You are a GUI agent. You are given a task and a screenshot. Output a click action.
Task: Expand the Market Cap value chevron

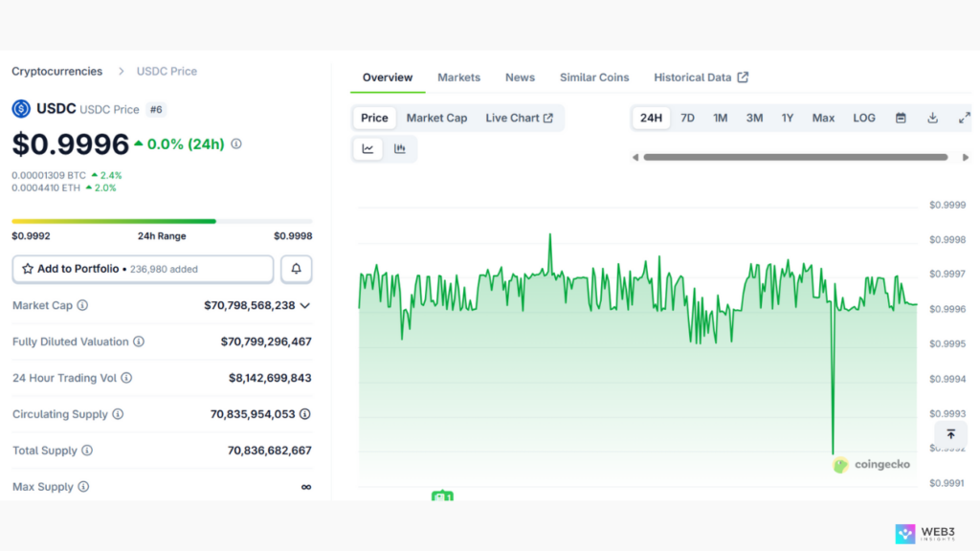coord(305,306)
